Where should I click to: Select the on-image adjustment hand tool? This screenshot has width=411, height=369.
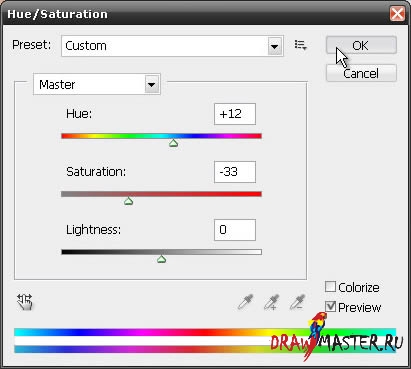25,302
